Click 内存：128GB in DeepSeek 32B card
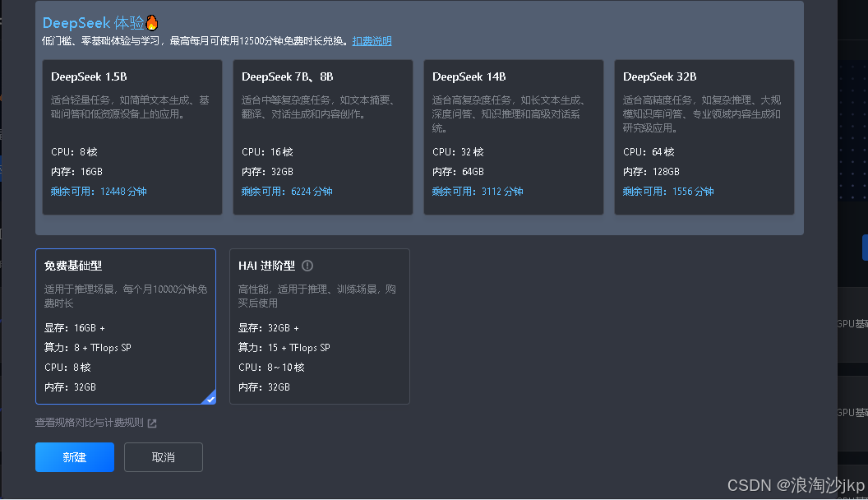This screenshot has width=868, height=500. (651, 172)
